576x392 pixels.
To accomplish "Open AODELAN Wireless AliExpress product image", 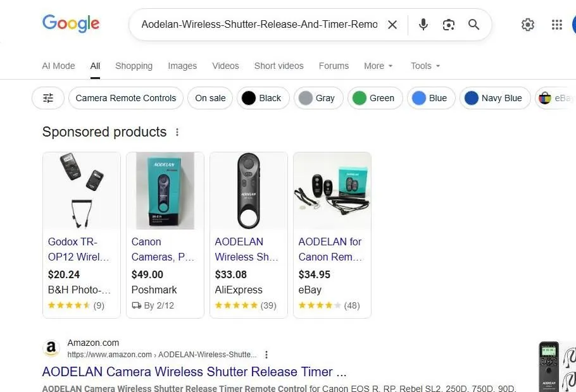I will (249, 191).
